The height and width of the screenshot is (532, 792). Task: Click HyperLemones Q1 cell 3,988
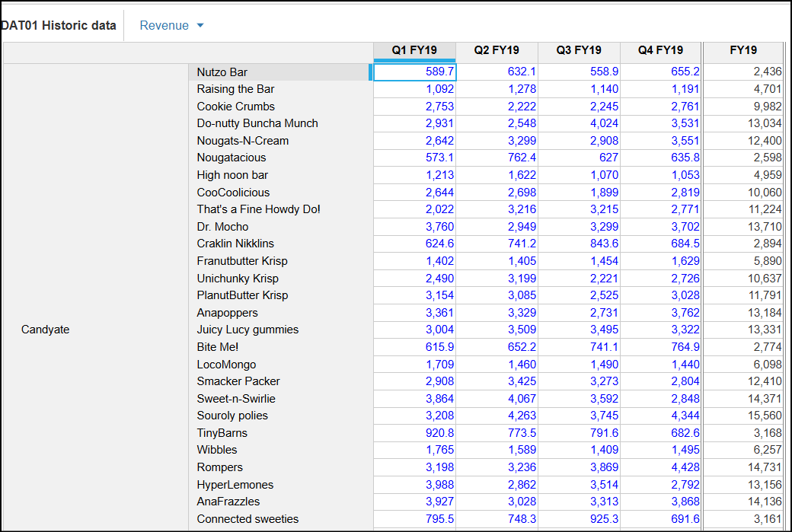(x=415, y=484)
